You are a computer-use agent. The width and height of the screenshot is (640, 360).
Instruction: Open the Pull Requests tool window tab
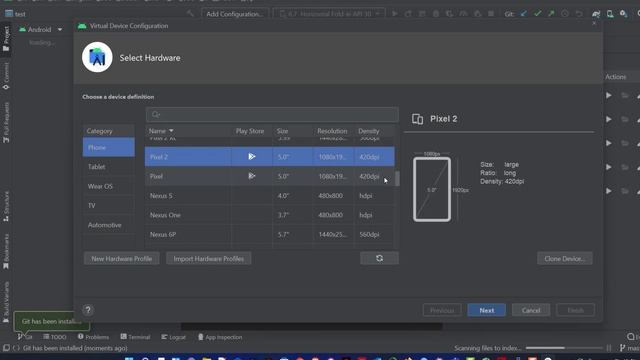[x=6, y=122]
